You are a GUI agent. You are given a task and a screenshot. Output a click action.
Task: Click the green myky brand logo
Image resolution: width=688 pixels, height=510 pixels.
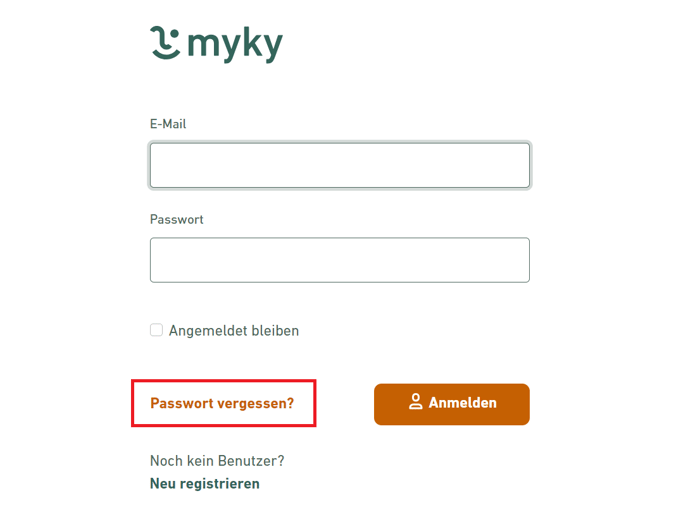[x=216, y=44]
